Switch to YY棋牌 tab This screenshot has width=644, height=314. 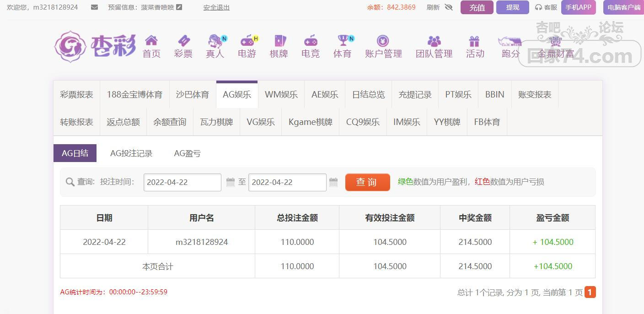coord(447,122)
